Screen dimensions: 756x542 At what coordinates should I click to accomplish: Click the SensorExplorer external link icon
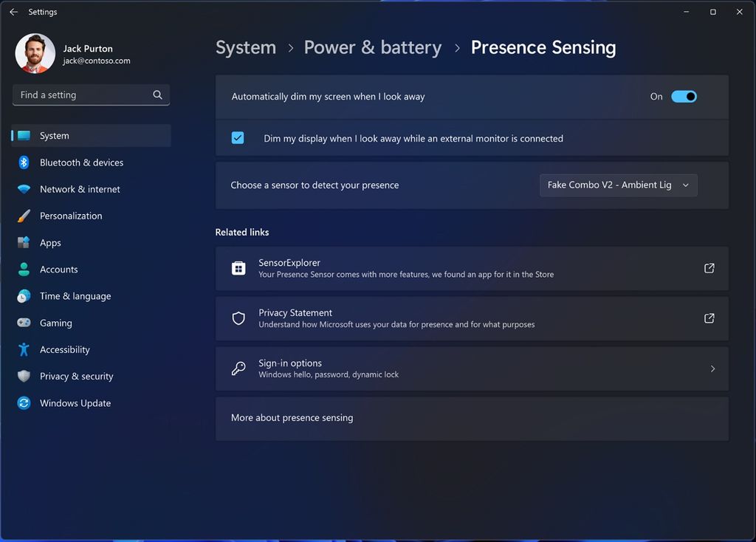coord(709,269)
